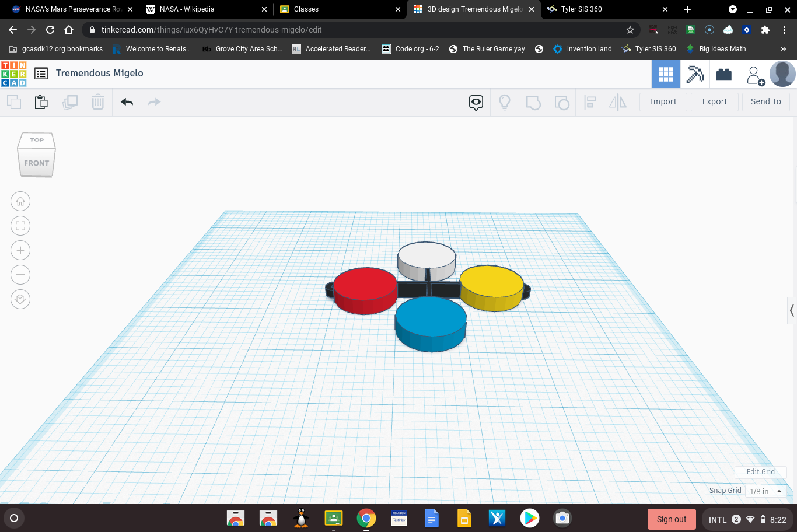Click the Tremendous Migelo design name

[x=100, y=73]
